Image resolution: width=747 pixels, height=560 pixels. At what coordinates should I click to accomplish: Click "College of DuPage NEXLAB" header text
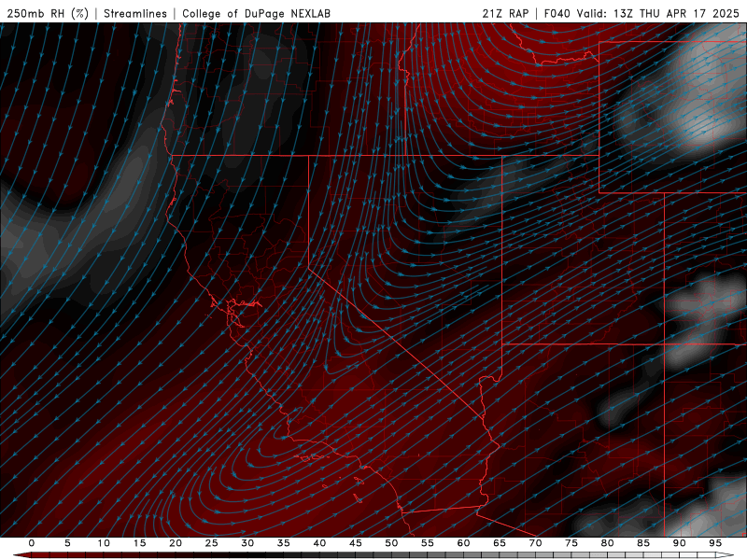[256, 13]
